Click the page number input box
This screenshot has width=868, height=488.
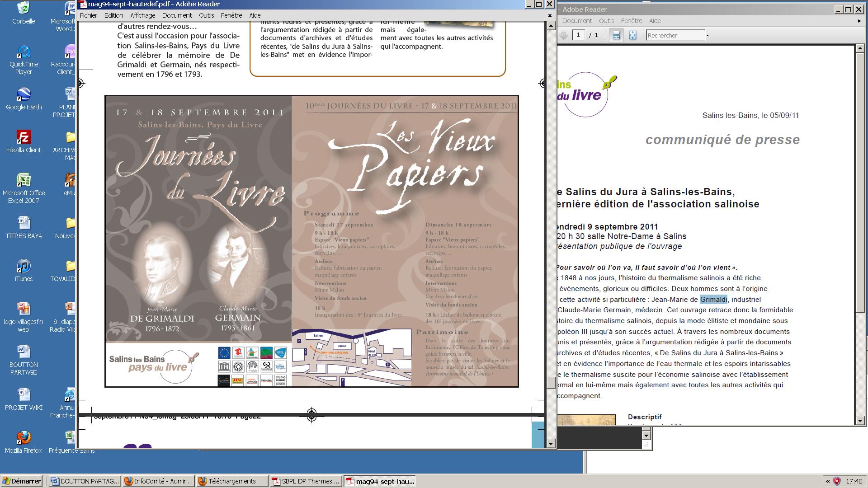(x=578, y=35)
